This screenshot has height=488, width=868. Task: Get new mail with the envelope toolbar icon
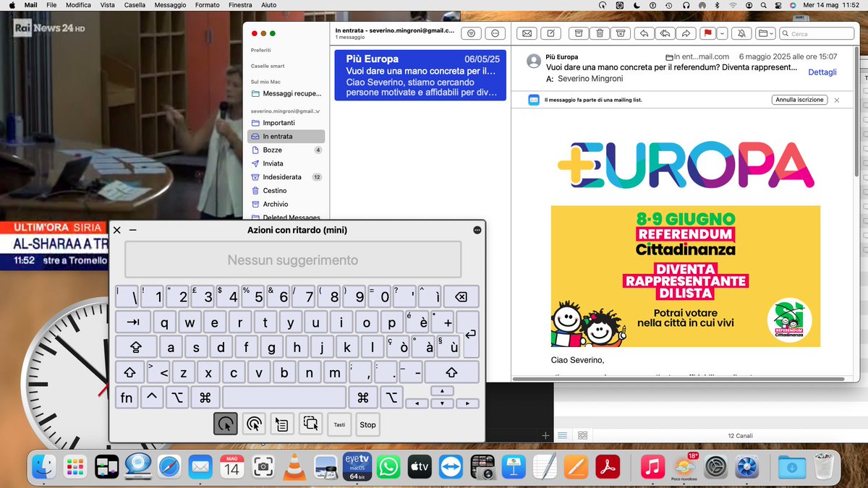click(x=527, y=33)
